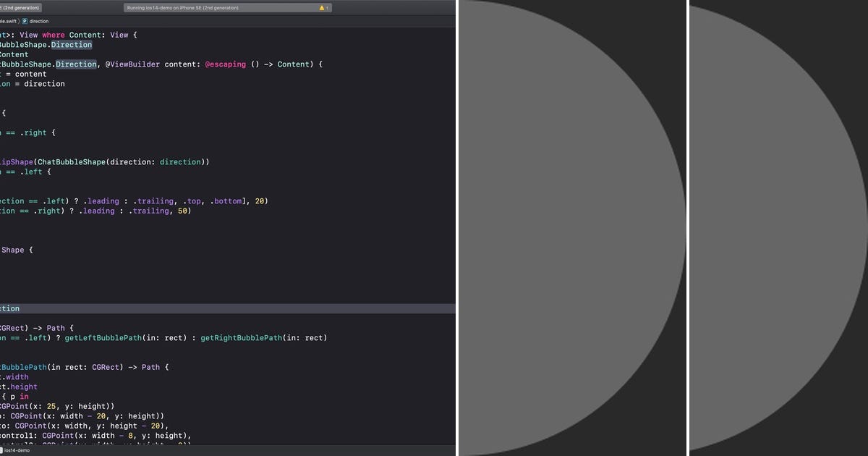Click 'CGPoint(x: width - 20, y: height))' line

pyautogui.click(x=88, y=416)
